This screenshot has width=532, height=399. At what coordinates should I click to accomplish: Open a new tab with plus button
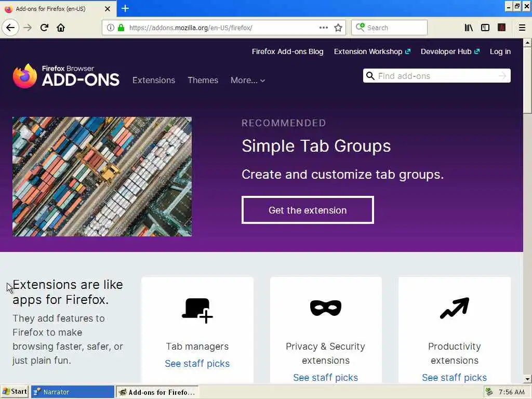point(125,8)
